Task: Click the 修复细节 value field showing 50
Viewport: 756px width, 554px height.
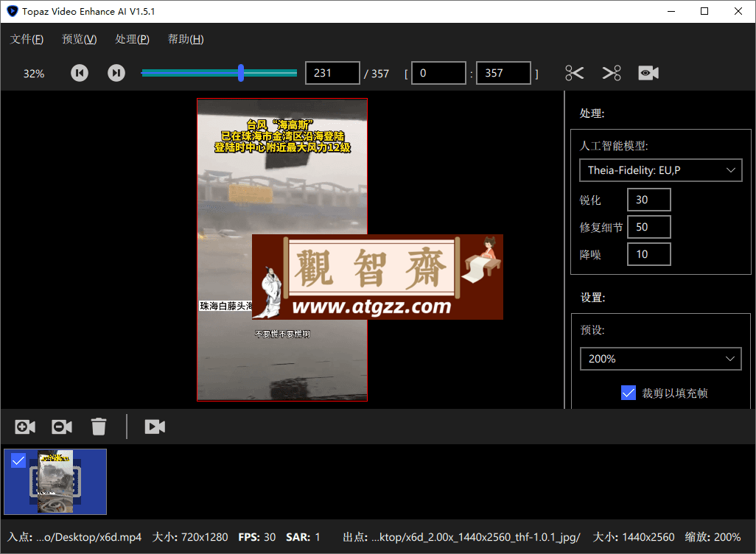Action: click(649, 227)
